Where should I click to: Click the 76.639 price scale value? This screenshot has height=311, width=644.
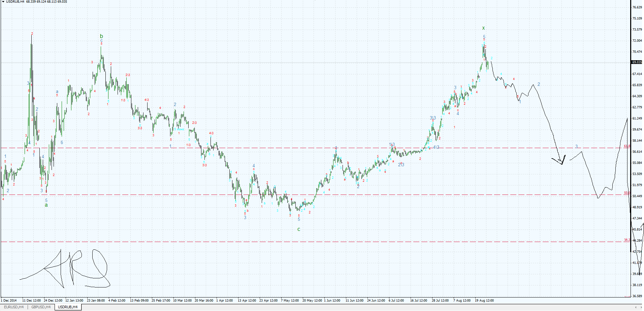637,7
